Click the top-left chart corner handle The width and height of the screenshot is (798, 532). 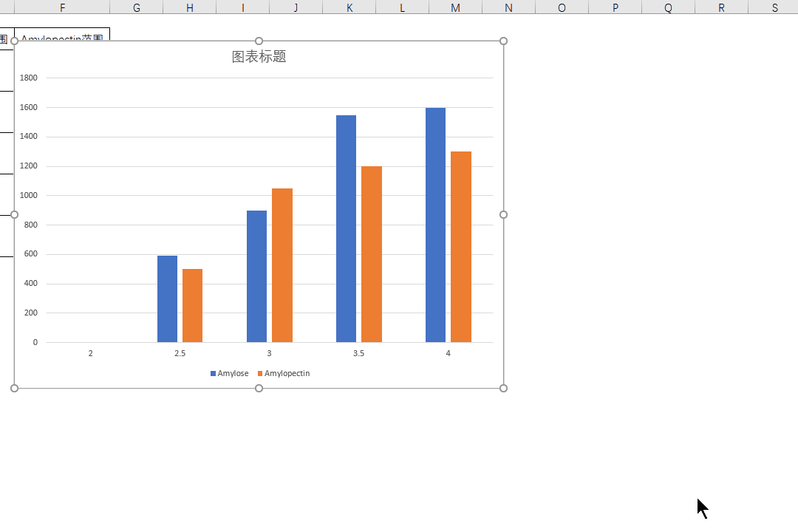click(14, 41)
